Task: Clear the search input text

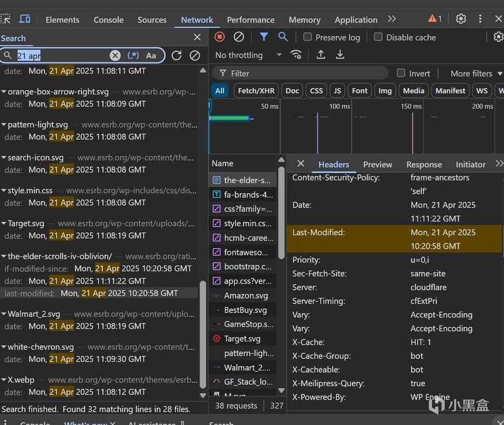Action: pyautogui.click(x=115, y=55)
